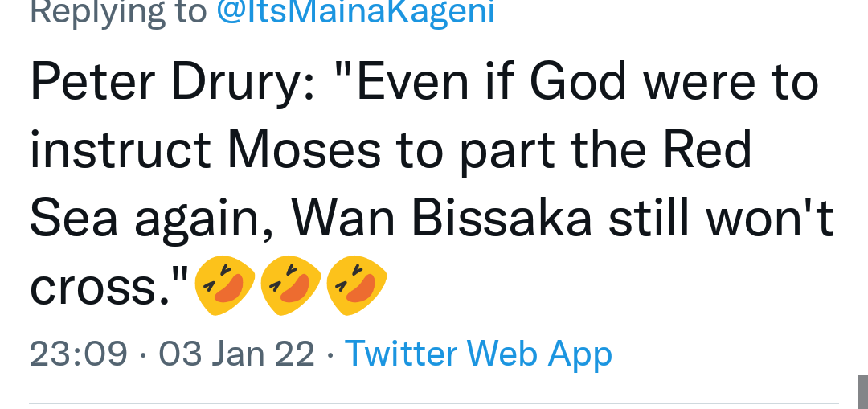868x409 pixels.
Task: Click the 23:09 tweet time
Action: click(x=79, y=354)
